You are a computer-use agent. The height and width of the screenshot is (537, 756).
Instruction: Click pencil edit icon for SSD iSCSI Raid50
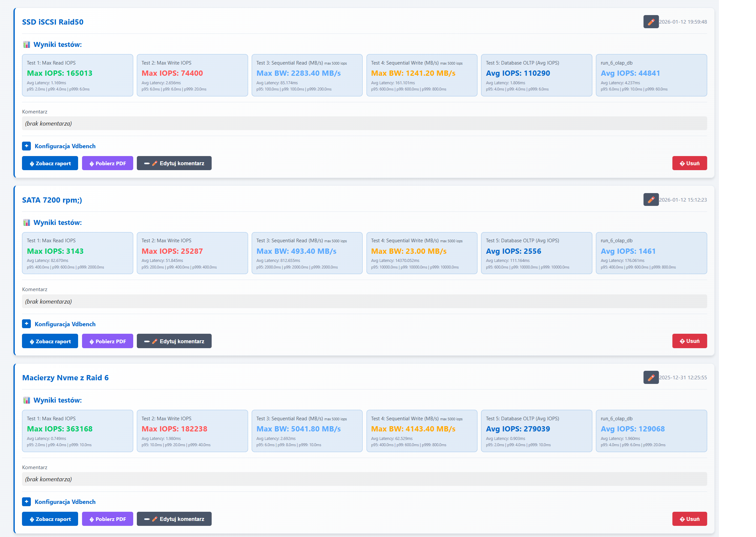pos(650,22)
